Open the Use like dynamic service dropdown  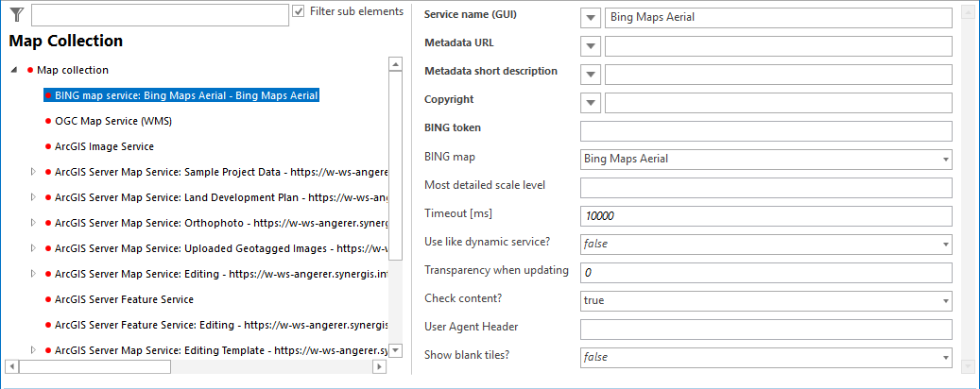pos(766,245)
